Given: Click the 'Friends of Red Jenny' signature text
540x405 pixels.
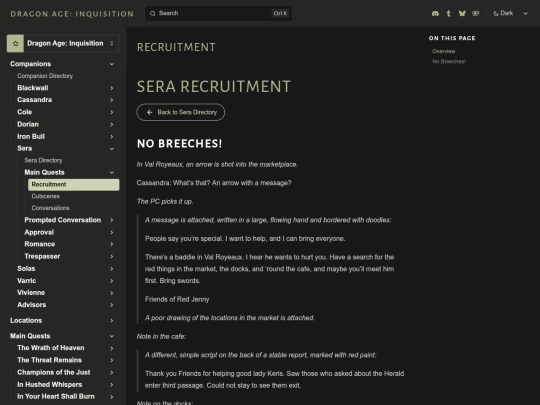Looking at the screenshot, I should click(177, 300).
